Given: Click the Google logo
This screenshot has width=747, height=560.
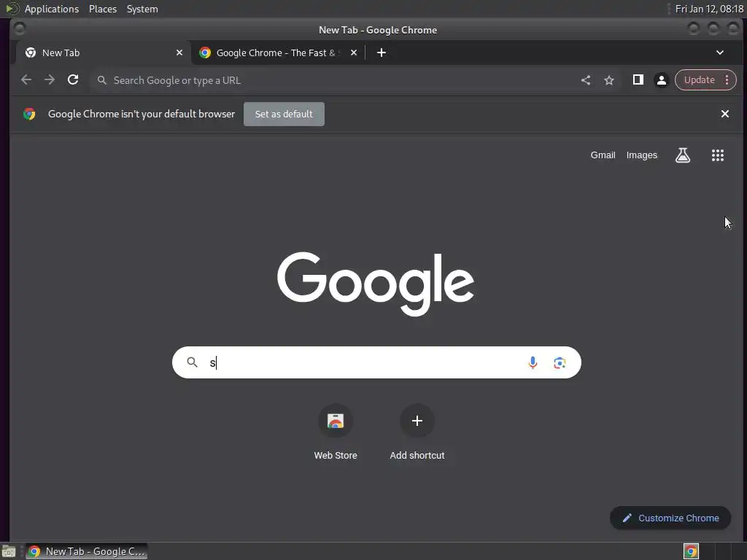Looking at the screenshot, I should click(x=376, y=284).
